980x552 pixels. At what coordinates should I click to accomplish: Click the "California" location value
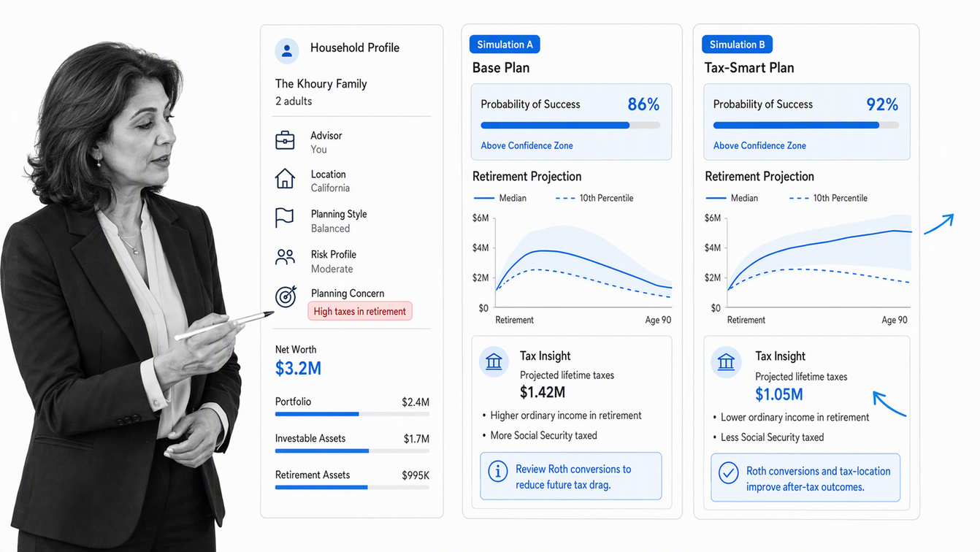pos(330,188)
